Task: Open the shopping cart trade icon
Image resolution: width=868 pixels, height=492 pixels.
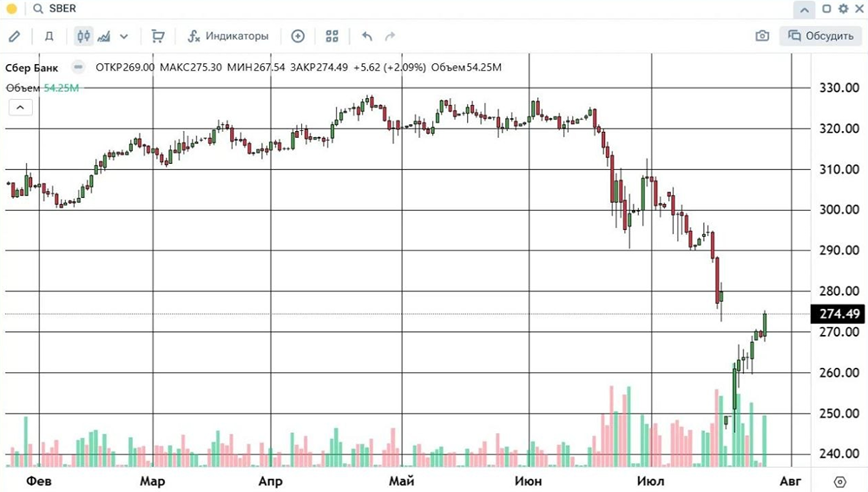Action: [x=158, y=36]
